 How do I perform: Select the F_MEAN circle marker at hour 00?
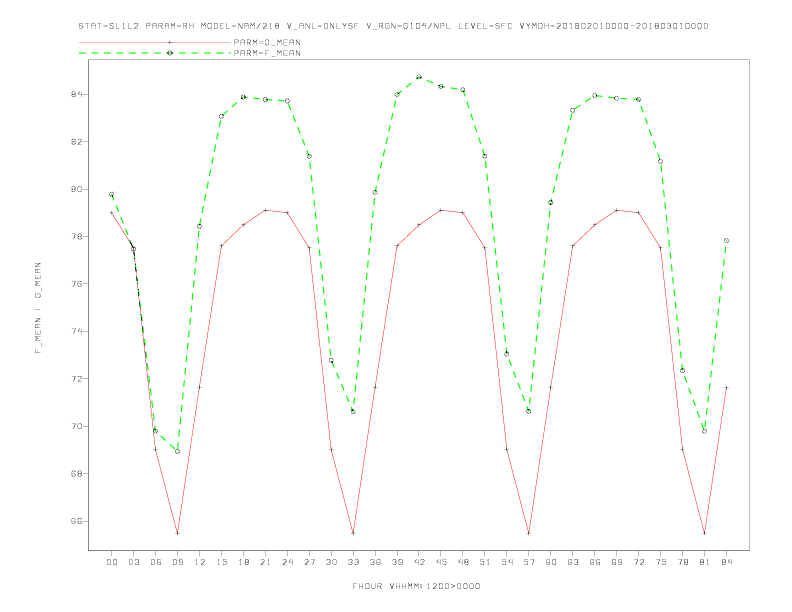pyautogui.click(x=112, y=194)
